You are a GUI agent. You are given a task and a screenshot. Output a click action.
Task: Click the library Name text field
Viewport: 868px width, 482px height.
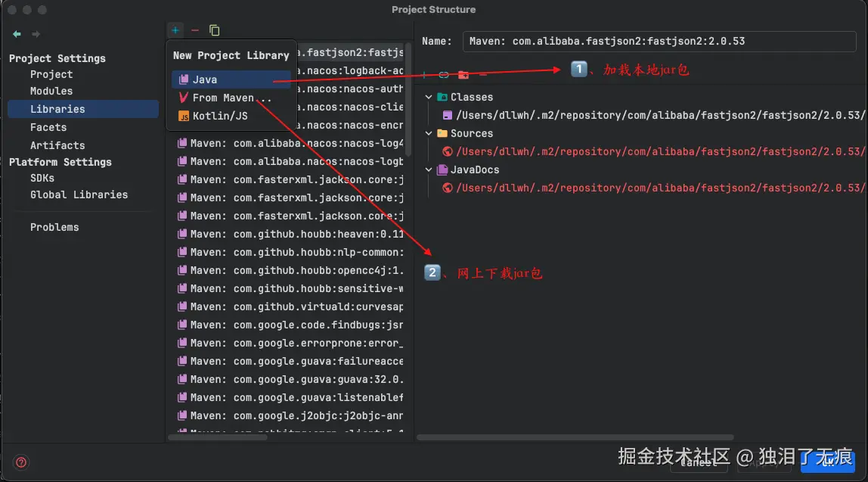659,41
